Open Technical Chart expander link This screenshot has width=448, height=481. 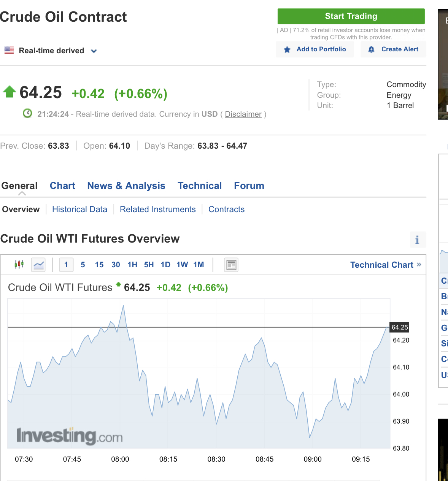pyautogui.click(x=385, y=265)
